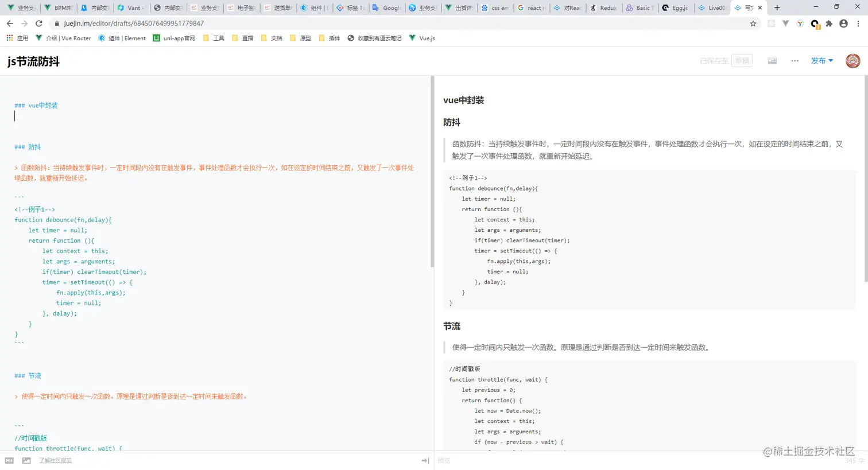Open the 插件 bookmark folder

[330, 38]
